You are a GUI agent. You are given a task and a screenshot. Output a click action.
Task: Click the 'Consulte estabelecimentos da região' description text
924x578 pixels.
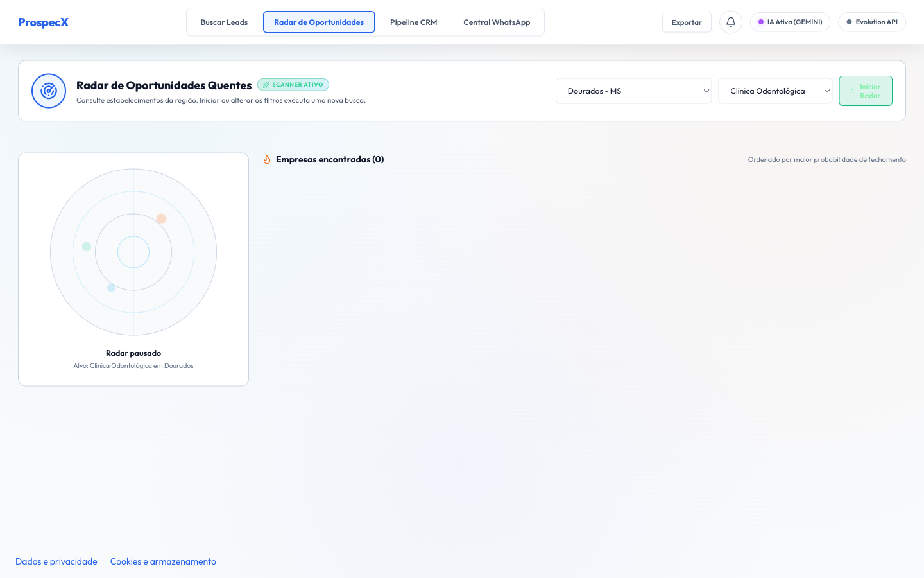pyautogui.click(x=221, y=101)
